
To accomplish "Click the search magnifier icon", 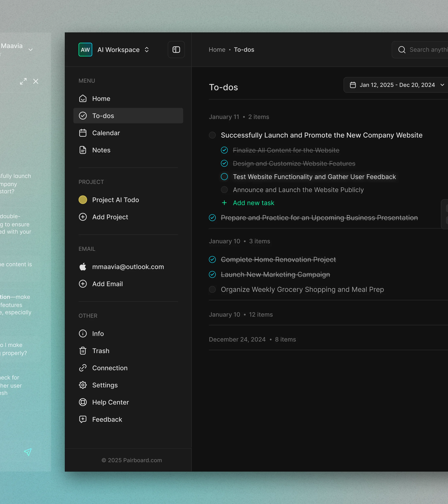I will point(402,50).
